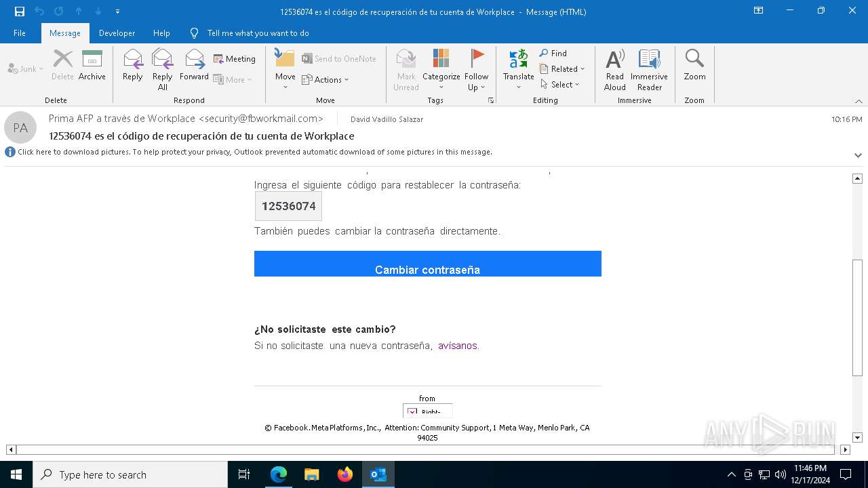
Task: Start Read Aloud
Action: (615, 69)
